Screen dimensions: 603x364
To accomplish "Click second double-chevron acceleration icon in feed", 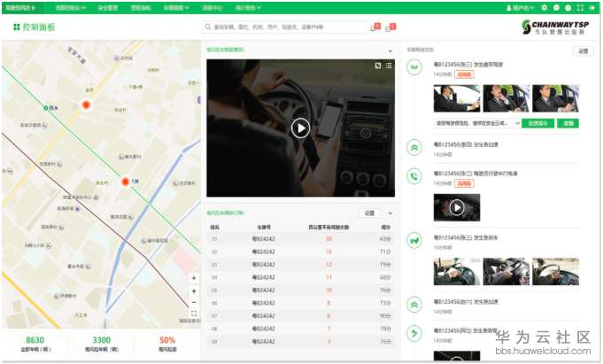I will click(x=414, y=305).
